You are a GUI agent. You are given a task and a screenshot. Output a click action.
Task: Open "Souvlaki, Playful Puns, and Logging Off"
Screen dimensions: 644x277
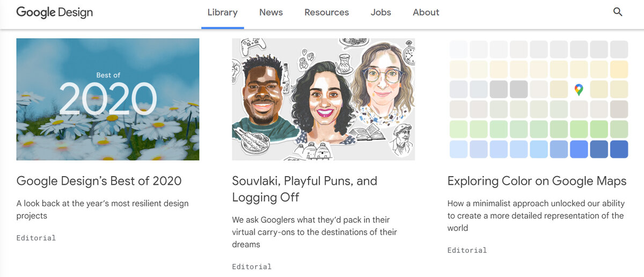(x=305, y=189)
